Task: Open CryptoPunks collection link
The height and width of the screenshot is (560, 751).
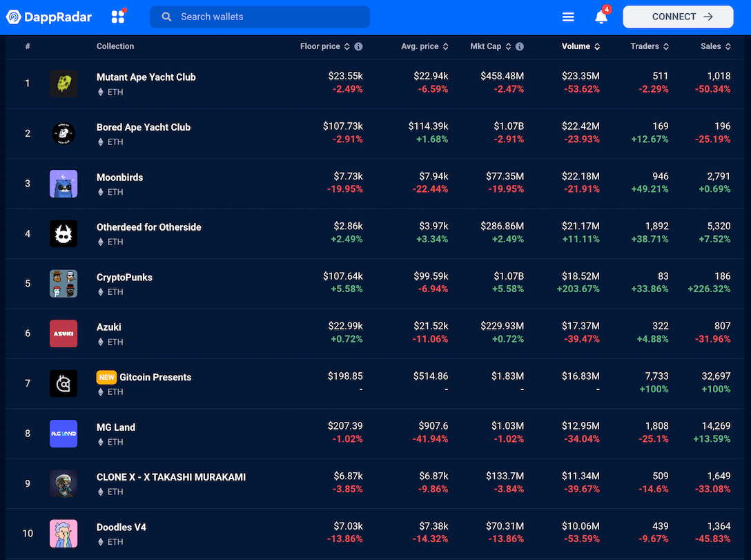Action: 124,278
